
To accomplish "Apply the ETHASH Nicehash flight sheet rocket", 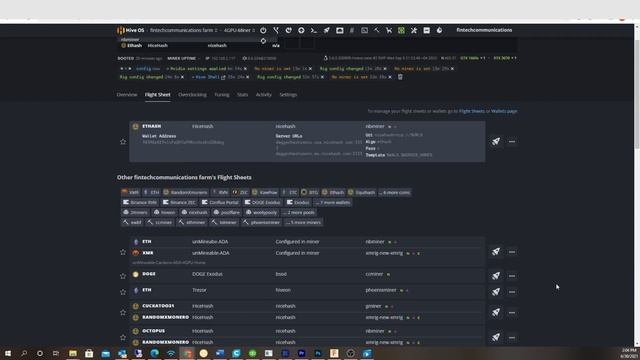I will 496,142.
